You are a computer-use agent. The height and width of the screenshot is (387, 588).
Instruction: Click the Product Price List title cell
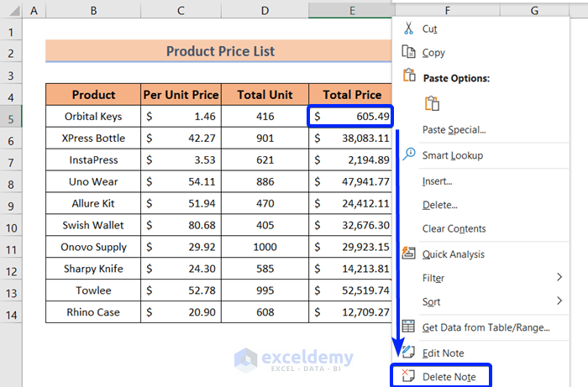(x=220, y=51)
